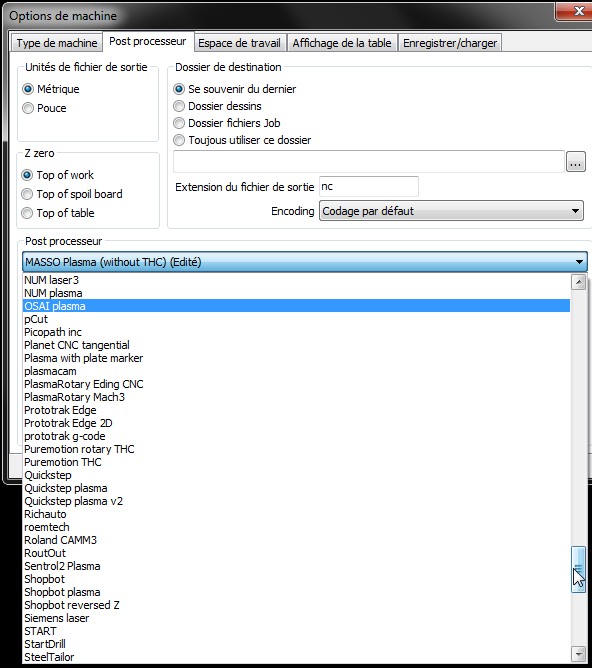
Task: Select Richauto from the list
Action: [x=296, y=514]
